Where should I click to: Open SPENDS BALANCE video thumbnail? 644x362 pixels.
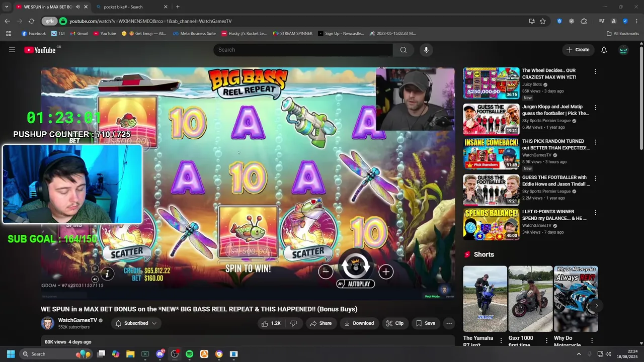(491, 224)
